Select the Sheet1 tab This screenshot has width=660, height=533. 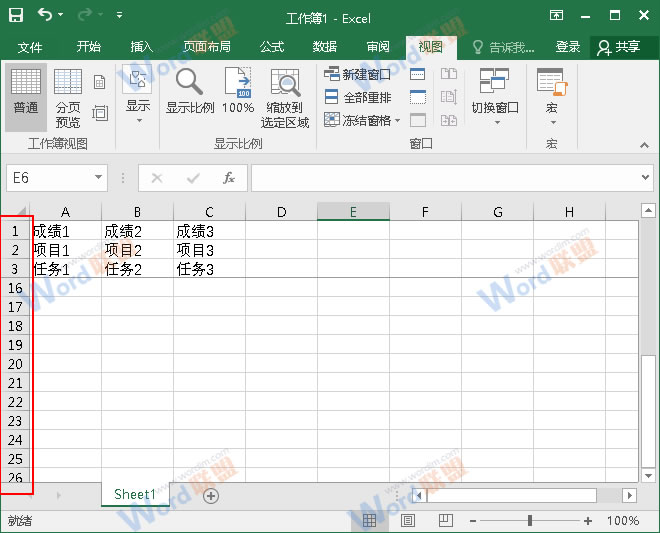pos(135,494)
